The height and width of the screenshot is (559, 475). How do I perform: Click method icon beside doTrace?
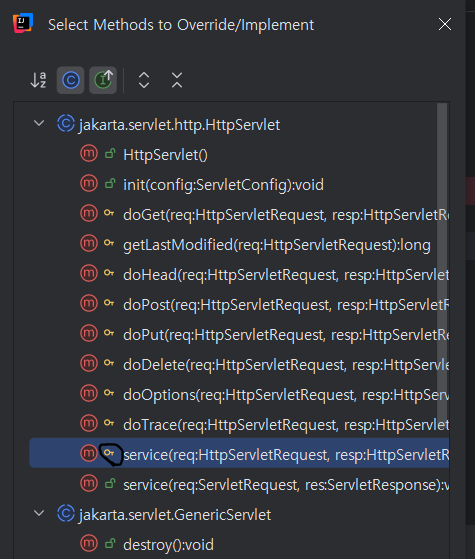pos(89,423)
